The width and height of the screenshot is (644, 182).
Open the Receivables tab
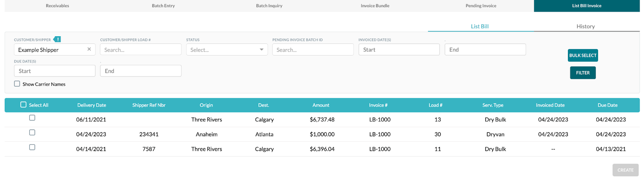point(58,6)
